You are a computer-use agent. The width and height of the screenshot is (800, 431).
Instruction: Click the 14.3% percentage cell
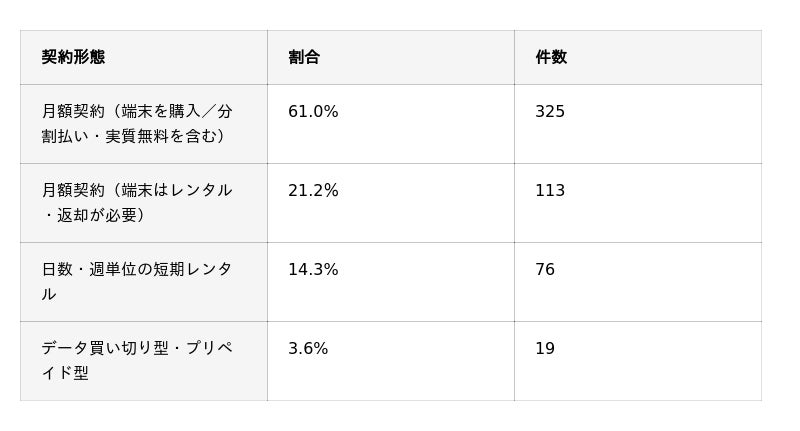click(x=313, y=269)
